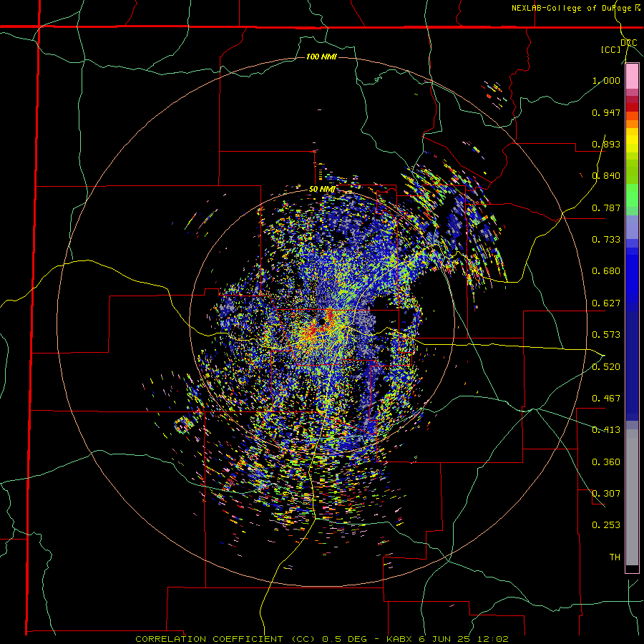Image resolution: width=644 pixels, height=644 pixels.
Task: Select the 0.413 legend value
Action: [606, 430]
